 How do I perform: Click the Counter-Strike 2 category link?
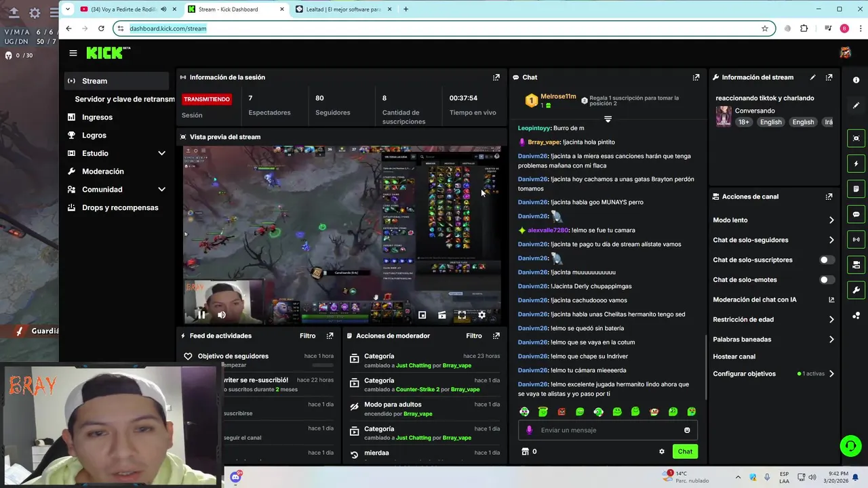click(418, 390)
